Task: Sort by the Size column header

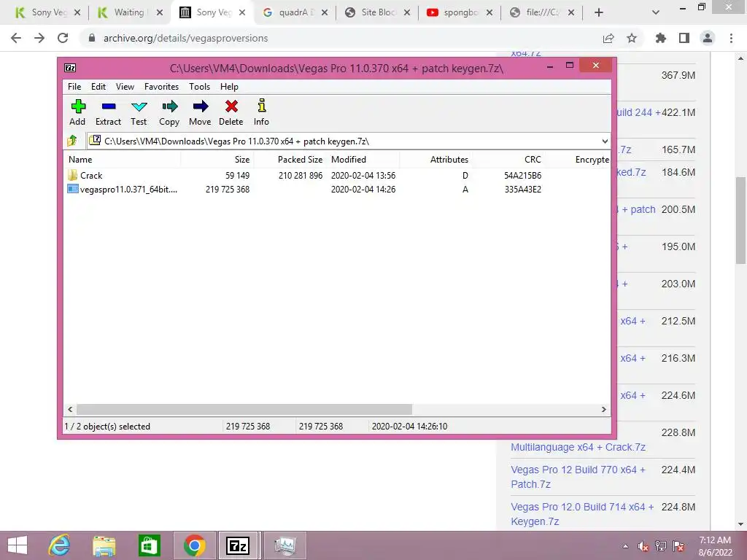Action: click(217, 160)
